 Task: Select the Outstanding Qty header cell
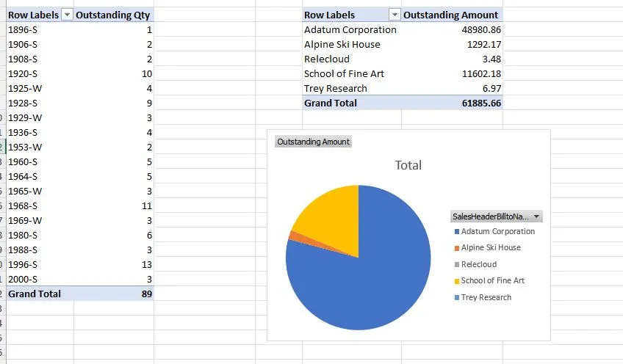[x=114, y=15]
